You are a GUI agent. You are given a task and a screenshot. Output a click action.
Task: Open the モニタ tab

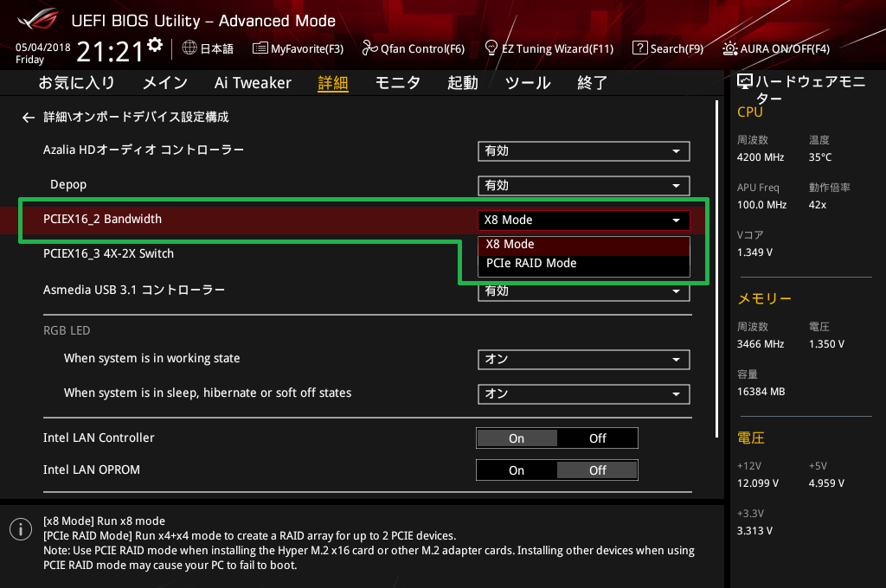[398, 83]
